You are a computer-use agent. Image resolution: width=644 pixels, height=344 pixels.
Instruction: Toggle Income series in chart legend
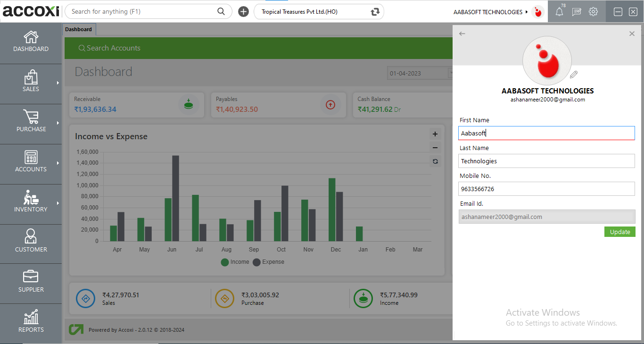(235, 262)
